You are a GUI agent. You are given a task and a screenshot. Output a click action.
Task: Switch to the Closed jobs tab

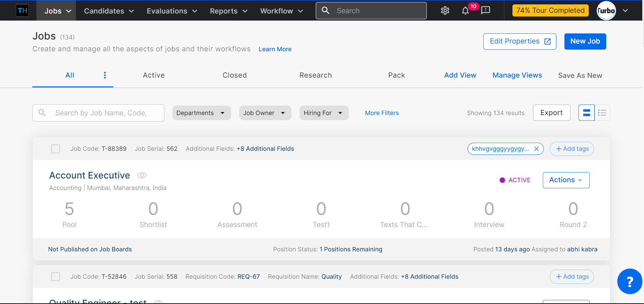tap(234, 75)
